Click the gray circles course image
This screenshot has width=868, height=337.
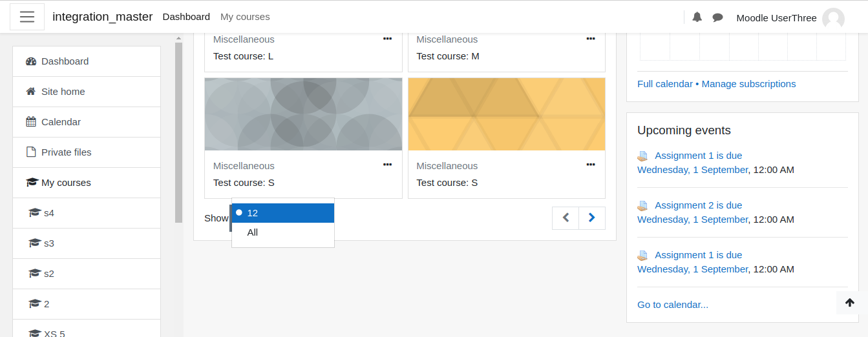303,114
